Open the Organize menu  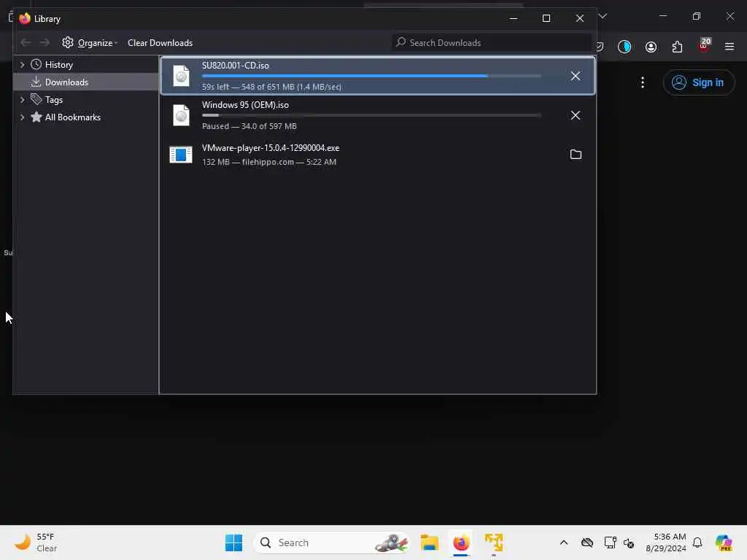(x=90, y=43)
